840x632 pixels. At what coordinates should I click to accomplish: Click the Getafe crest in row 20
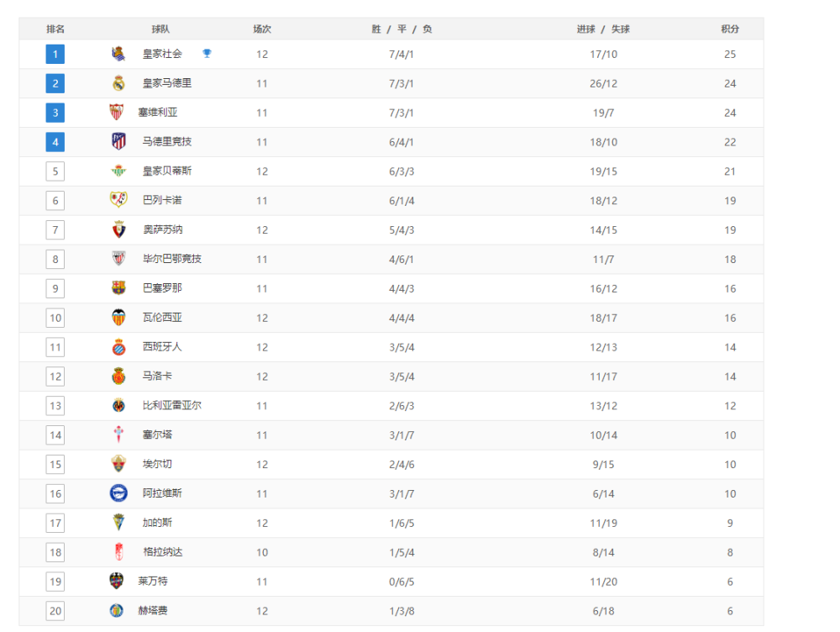116,610
